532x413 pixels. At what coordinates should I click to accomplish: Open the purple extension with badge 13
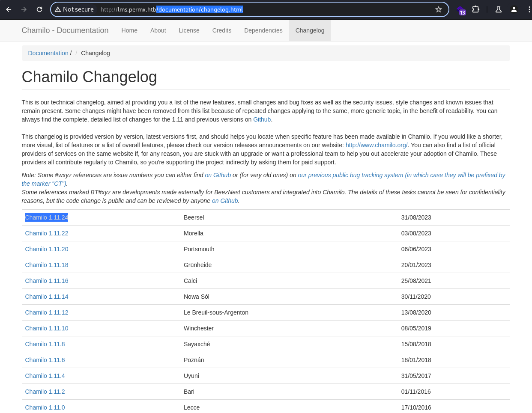[x=461, y=10]
